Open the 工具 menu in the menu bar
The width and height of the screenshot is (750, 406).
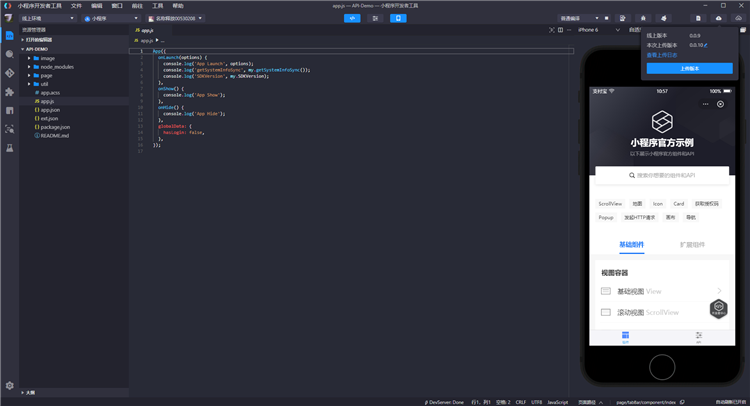pos(157,5)
